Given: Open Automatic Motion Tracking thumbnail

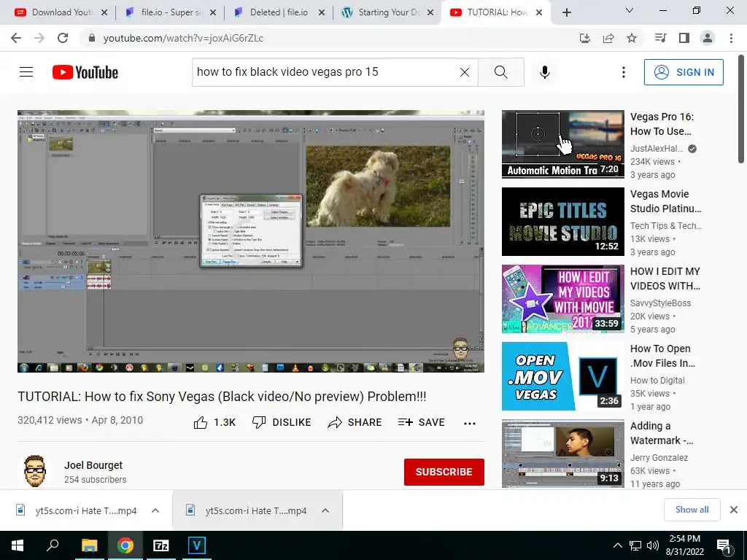Looking at the screenshot, I should 562,144.
